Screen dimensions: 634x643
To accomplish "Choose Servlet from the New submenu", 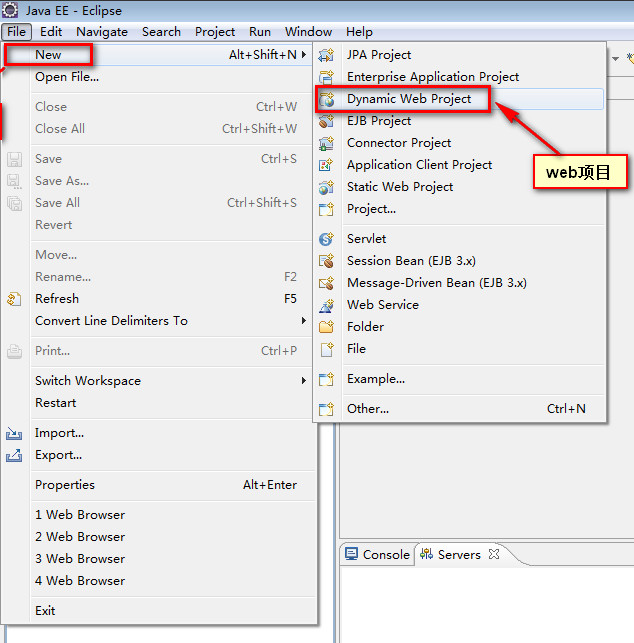I will pos(459,239).
